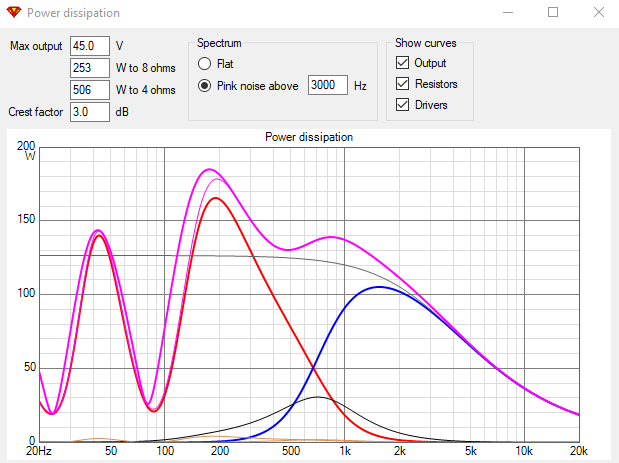The image size is (619, 463).
Task: Click the 20Hz frequency axis label
Action: [x=39, y=451]
